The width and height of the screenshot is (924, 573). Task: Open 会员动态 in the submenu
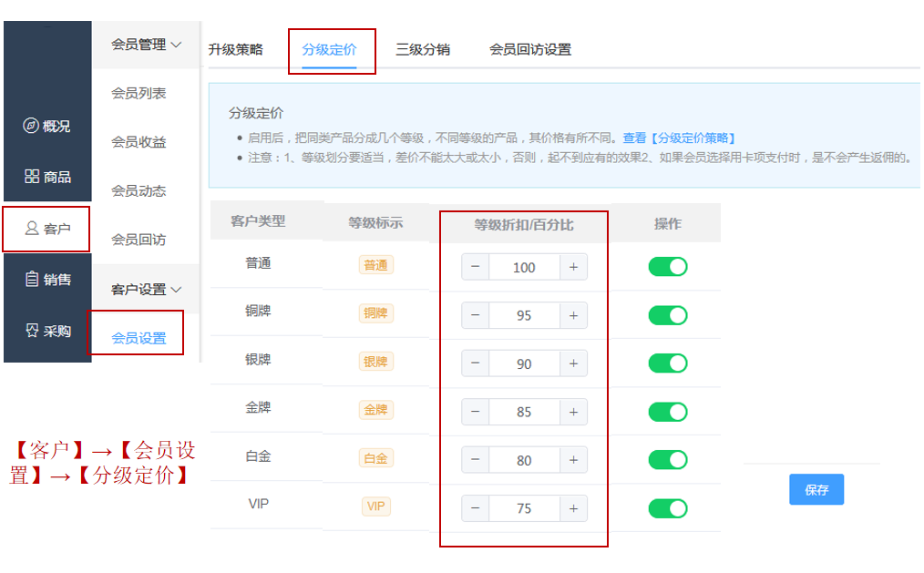(139, 190)
